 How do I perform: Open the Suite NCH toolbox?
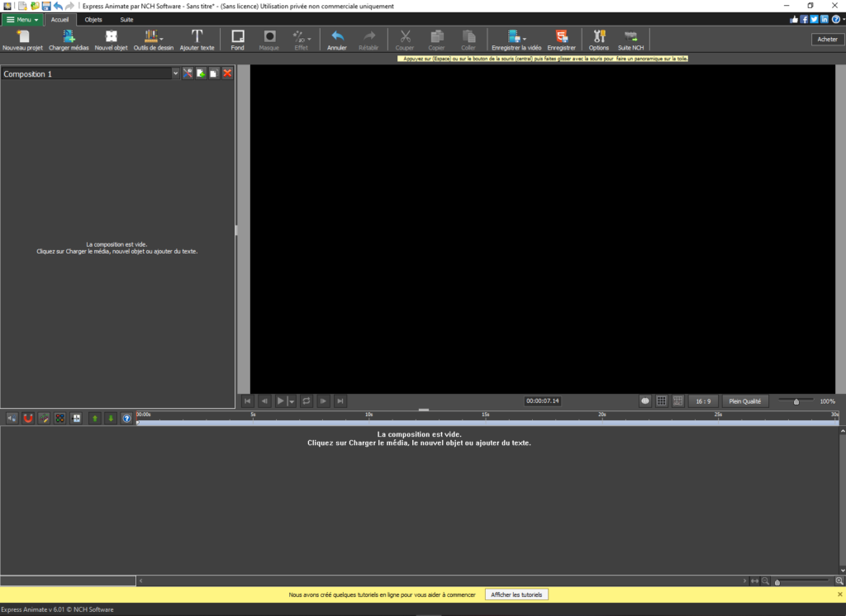click(x=630, y=40)
